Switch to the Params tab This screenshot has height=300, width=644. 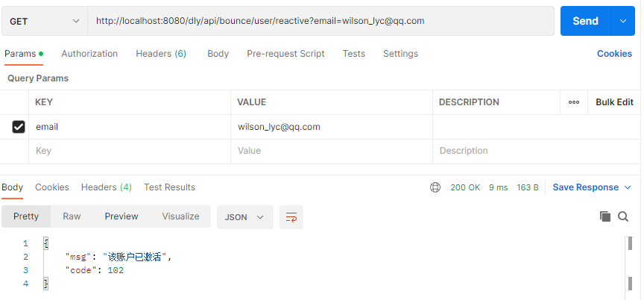pyautogui.click(x=24, y=54)
